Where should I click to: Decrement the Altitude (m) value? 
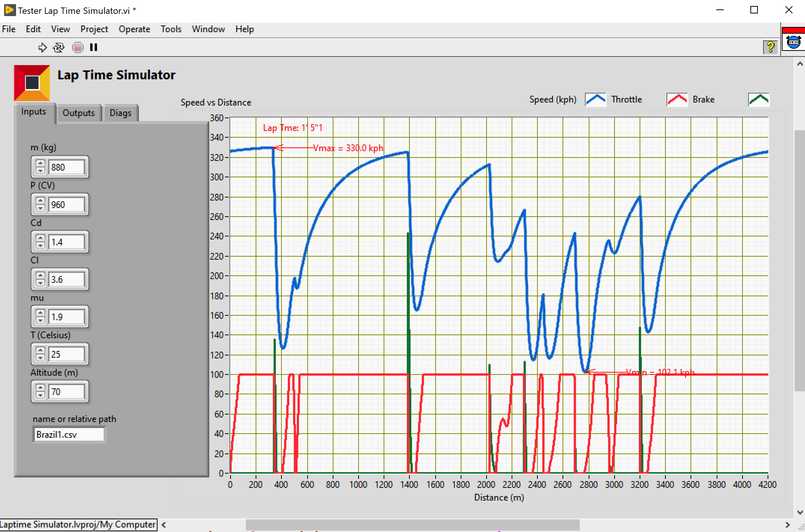click(40, 395)
